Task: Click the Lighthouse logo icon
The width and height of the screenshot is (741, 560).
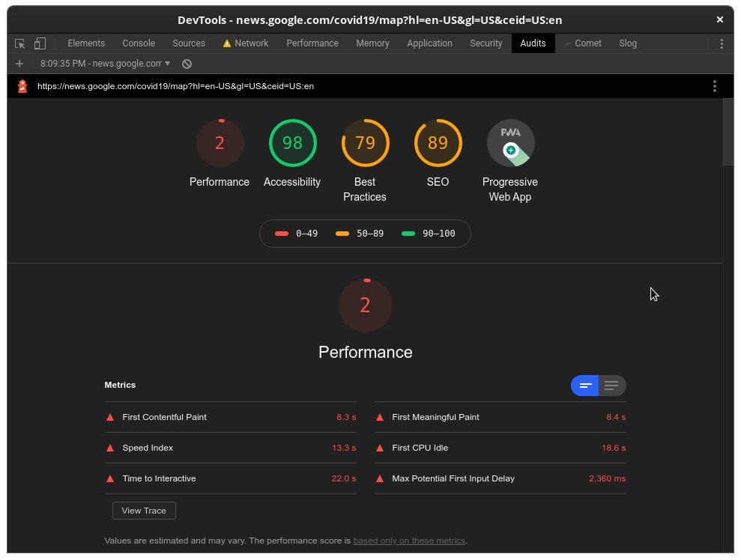Action: [x=22, y=86]
